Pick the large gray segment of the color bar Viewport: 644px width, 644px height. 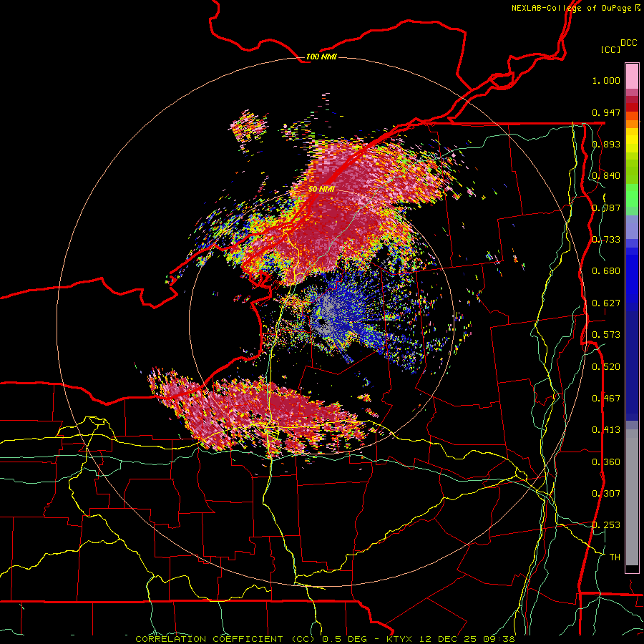632,497
